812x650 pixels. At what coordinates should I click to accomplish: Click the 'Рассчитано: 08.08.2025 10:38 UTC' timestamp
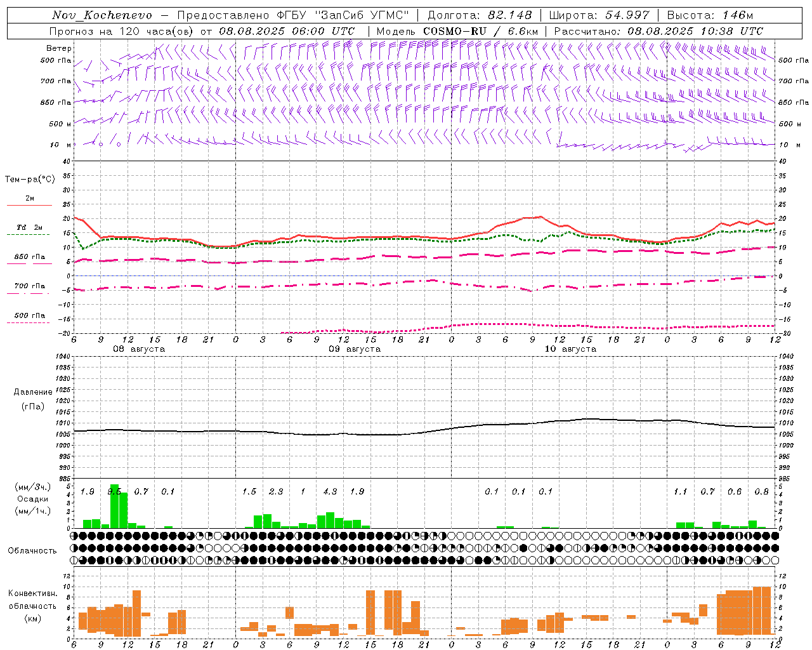pyautogui.click(x=658, y=31)
